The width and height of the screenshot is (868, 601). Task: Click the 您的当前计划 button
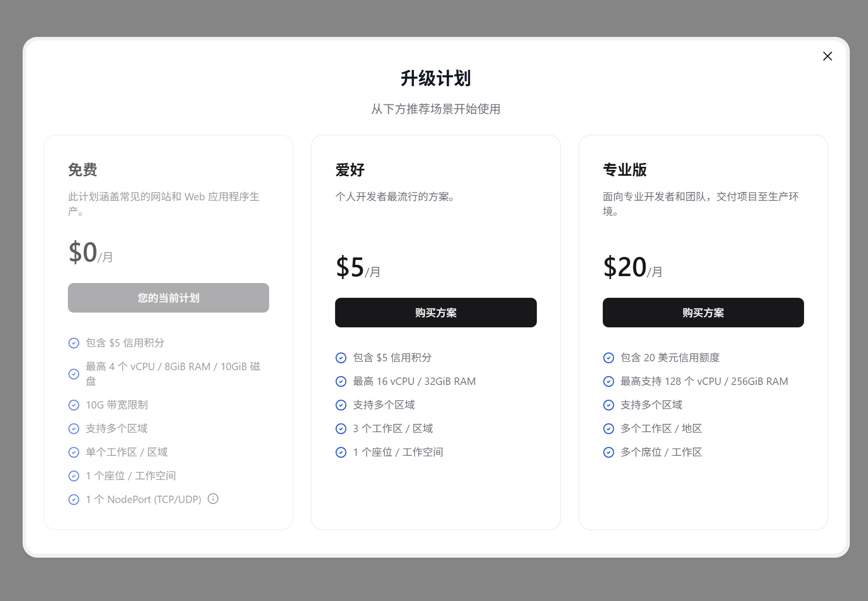[x=168, y=298]
